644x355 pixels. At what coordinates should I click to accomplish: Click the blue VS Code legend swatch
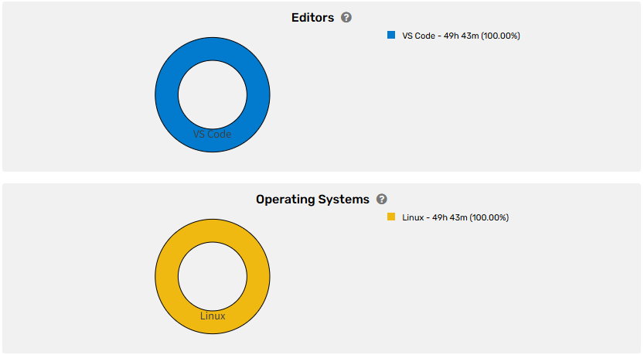(391, 36)
